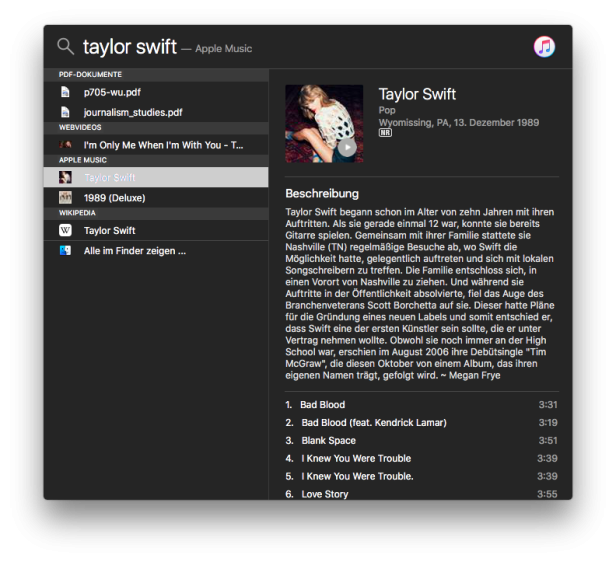Image resolution: width=616 pixels, height=562 pixels.
Task: Click the Apple Music label beside the query
Action: tap(224, 49)
